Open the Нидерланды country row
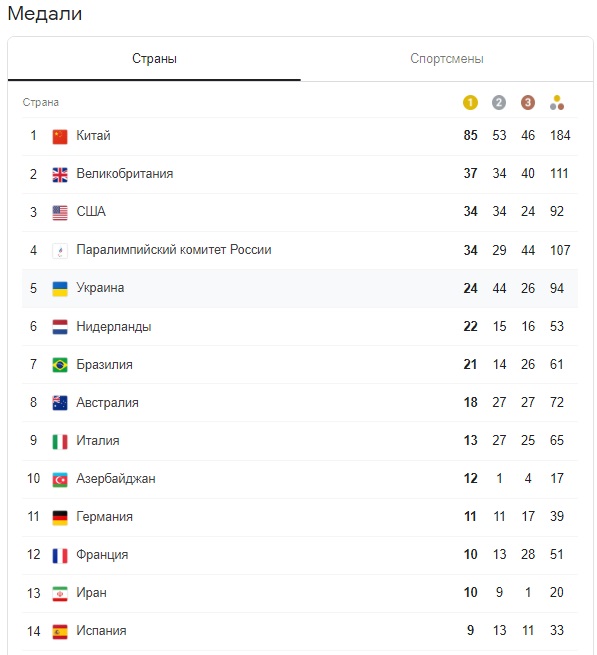The image size is (597, 655). 300,326
